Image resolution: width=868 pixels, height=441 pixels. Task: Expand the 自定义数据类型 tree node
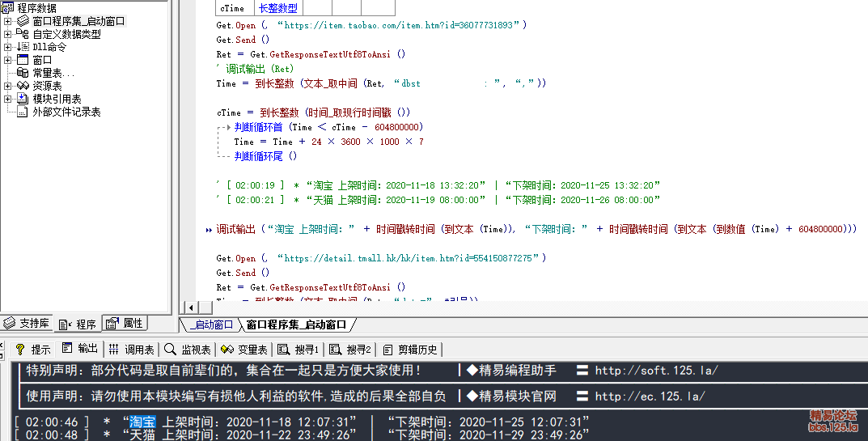coord(8,34)
